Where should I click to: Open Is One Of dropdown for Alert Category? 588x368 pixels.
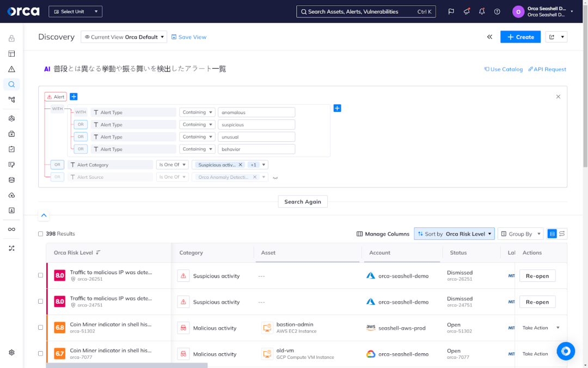172,165
